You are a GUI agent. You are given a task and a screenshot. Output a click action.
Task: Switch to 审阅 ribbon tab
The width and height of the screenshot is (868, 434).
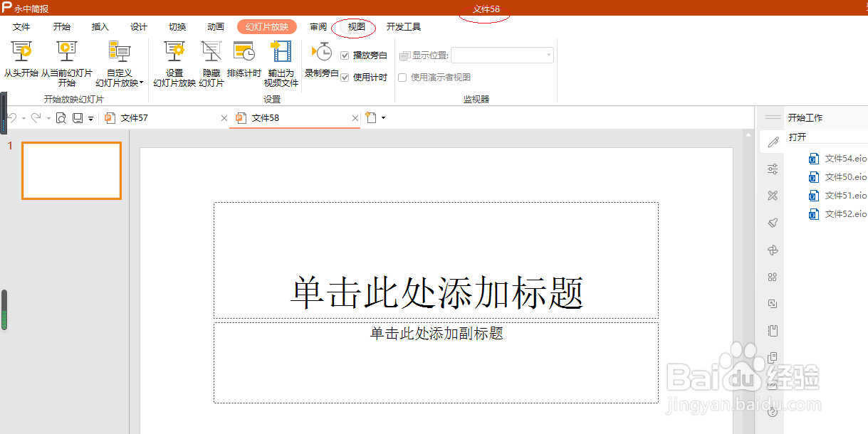click(x=318, y=27)
